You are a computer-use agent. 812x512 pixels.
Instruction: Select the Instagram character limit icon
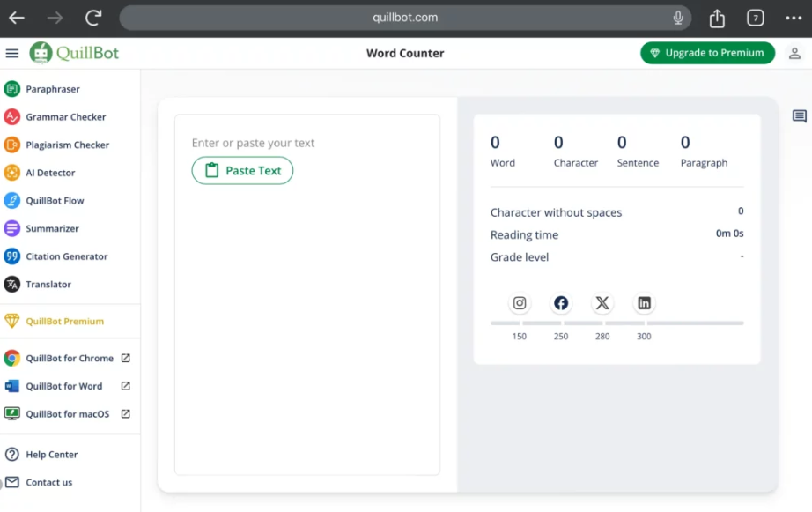point(520,303)
